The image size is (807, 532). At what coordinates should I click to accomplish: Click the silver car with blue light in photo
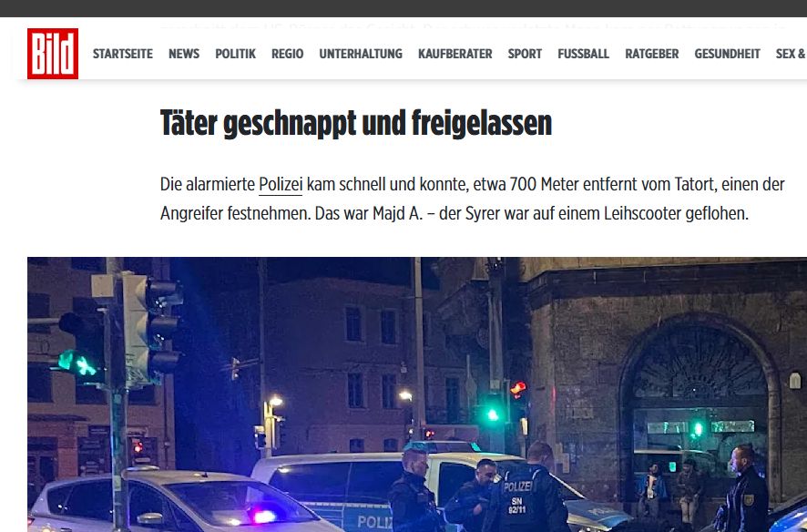click(x=180, y=500)
